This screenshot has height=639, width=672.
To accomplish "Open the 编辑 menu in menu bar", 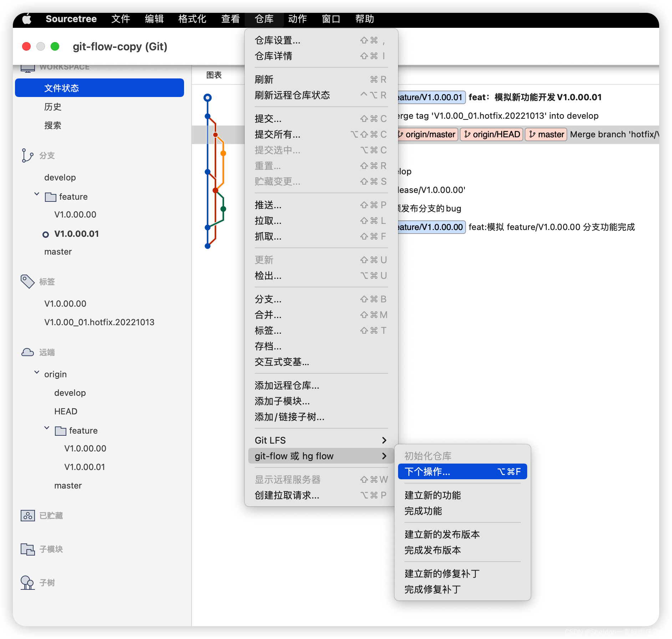I will click(154, 19).
